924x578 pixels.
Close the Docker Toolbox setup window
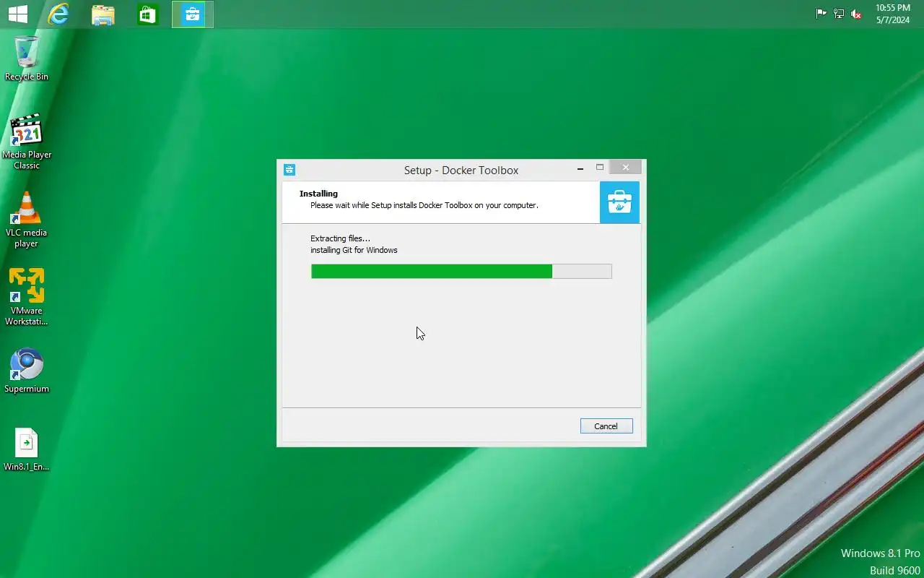(x=626, y=168)
